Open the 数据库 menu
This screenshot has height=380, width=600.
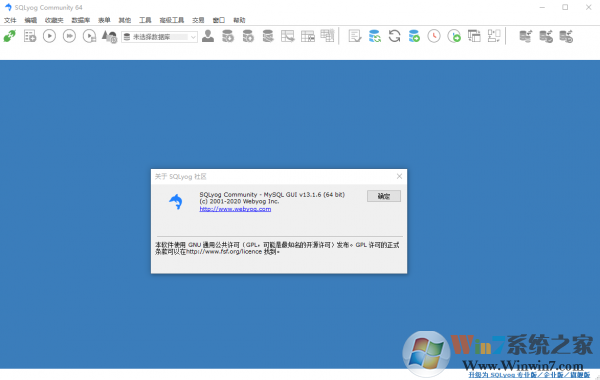(x=81, y=20)
